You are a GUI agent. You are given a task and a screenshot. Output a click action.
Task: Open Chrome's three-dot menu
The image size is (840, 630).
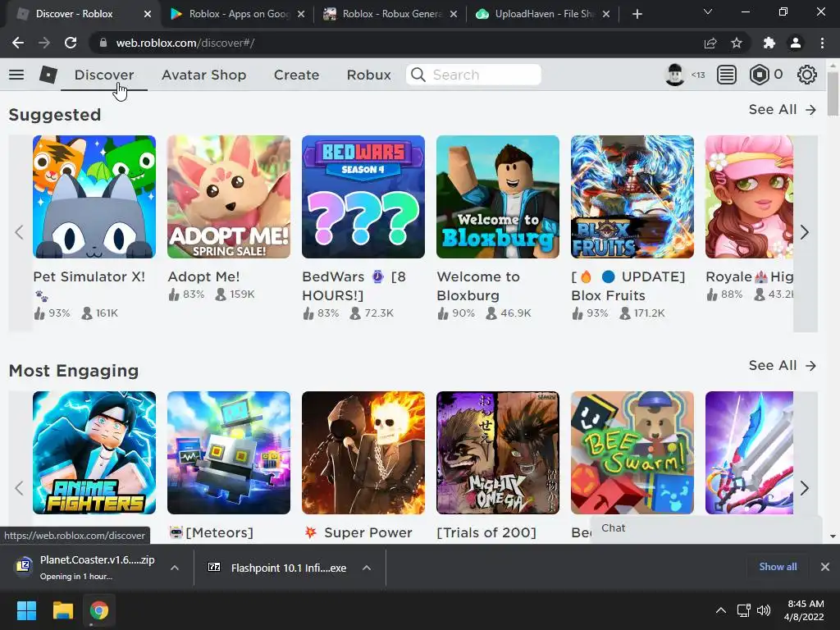[822, 43]
